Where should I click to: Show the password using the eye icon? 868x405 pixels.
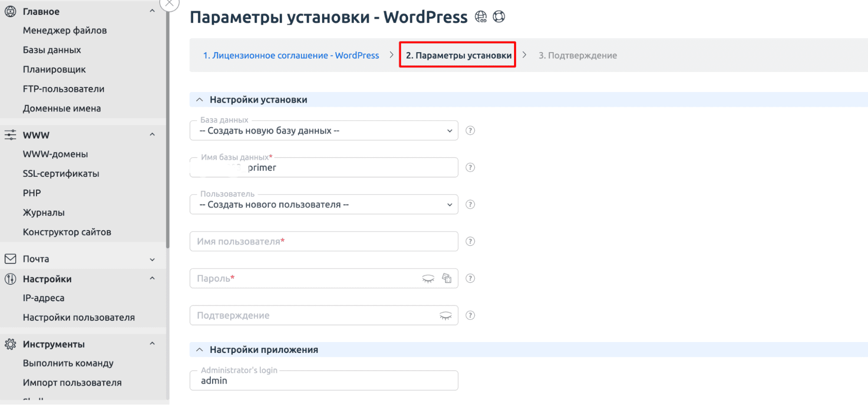(x=428, y=279)
